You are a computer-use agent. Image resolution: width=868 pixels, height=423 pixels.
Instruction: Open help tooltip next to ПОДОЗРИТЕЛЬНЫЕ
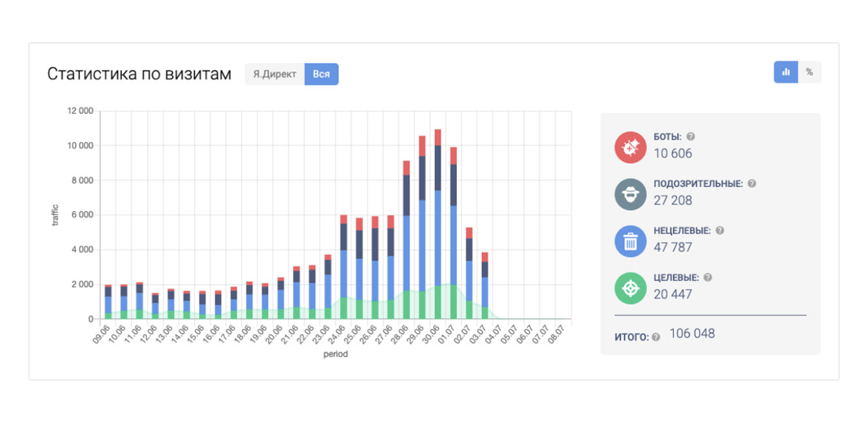pyautogui.click(x=751, y=183)
